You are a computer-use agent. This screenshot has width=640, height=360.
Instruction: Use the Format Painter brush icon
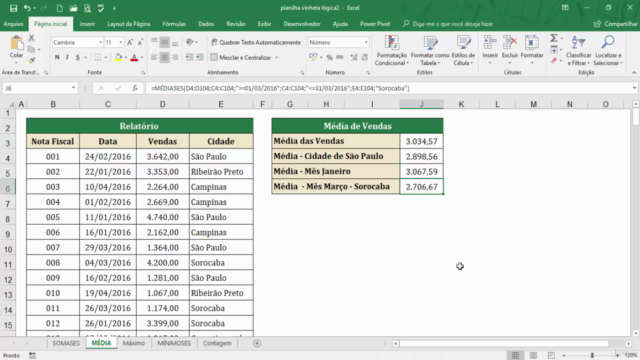click(x=31, y=60)
